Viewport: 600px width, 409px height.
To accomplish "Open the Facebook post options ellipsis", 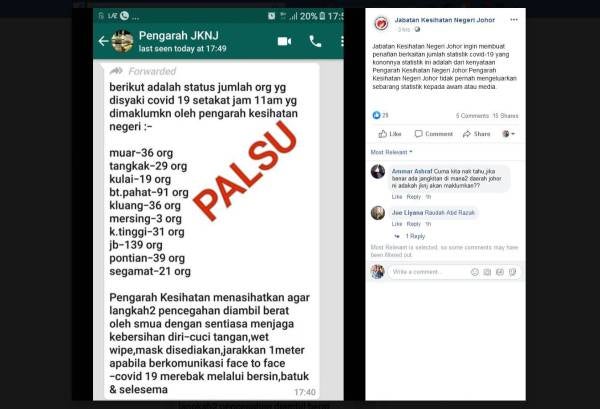I will tap(514, 20).
